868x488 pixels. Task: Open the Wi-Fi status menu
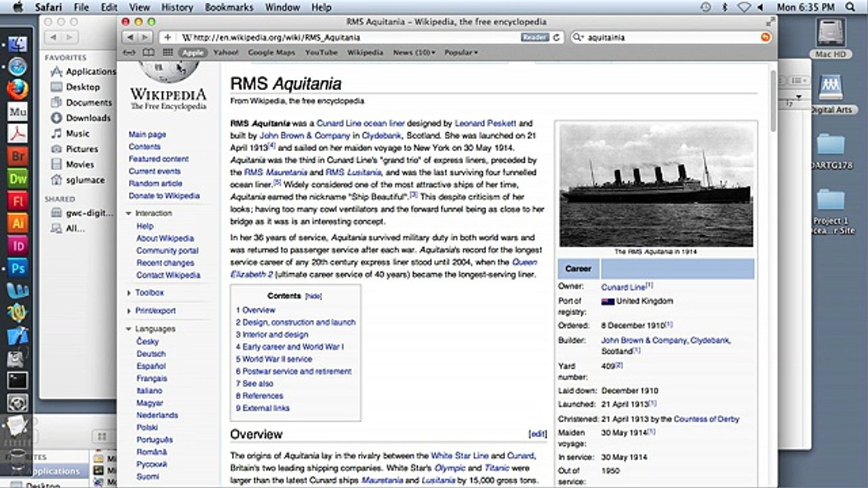(x=744, y=7)
